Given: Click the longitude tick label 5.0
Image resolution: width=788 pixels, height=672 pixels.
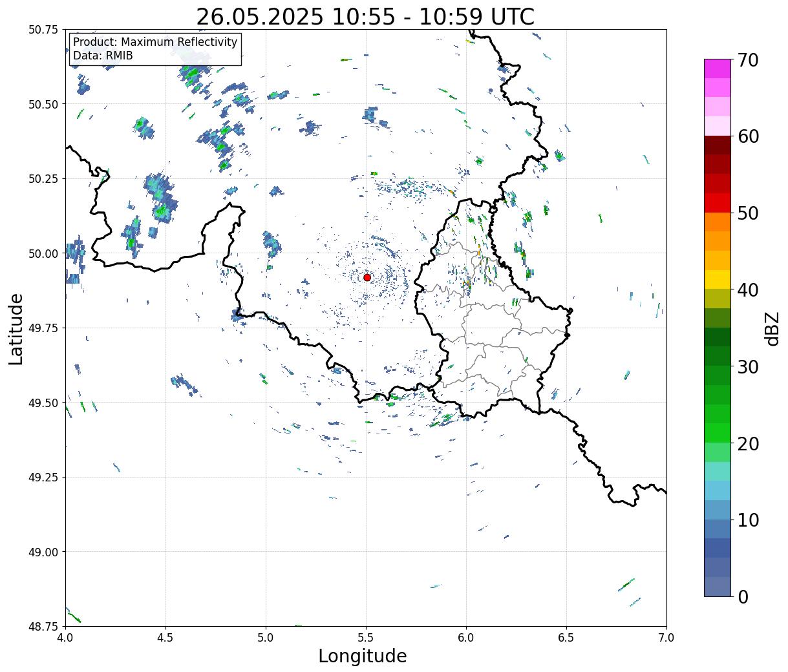Looking at the screenshot, I should tap(266, 638).
